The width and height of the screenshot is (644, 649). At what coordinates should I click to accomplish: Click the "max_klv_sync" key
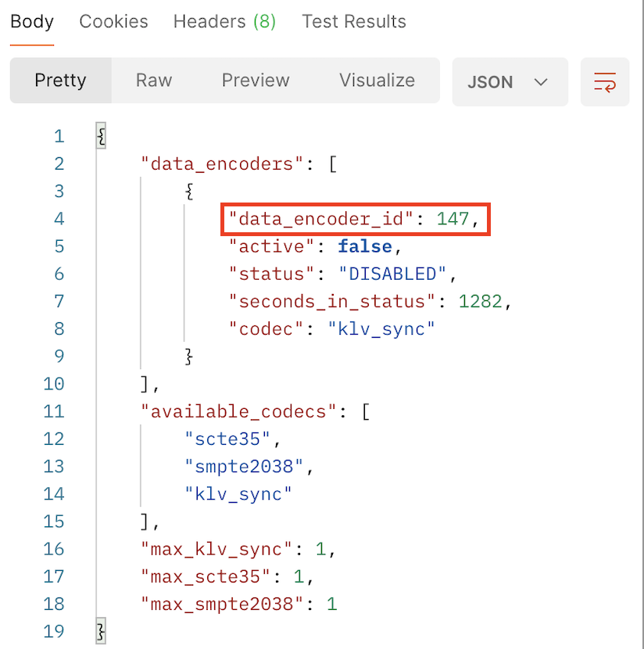click(x=216, y=550)
